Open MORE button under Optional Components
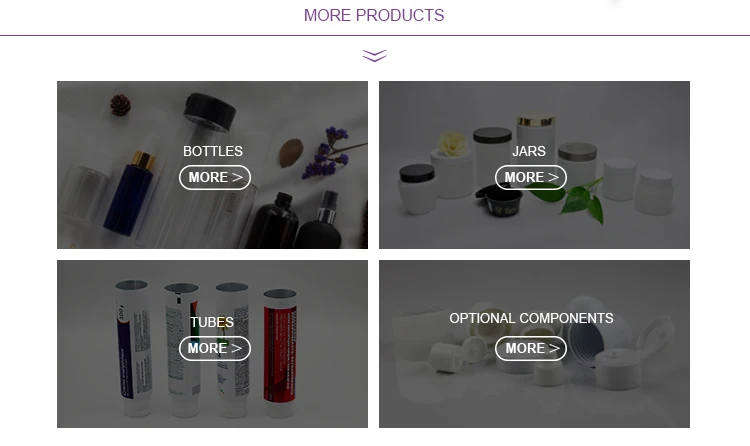This screenshot has height=446, width=750. pyautogui.click(x=531, y=348)
